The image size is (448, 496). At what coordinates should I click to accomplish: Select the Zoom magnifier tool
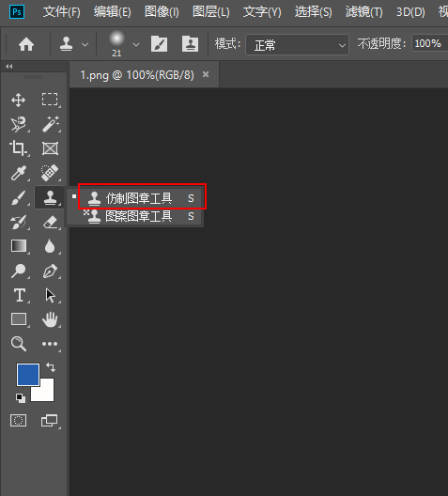(x=19, y=344)
